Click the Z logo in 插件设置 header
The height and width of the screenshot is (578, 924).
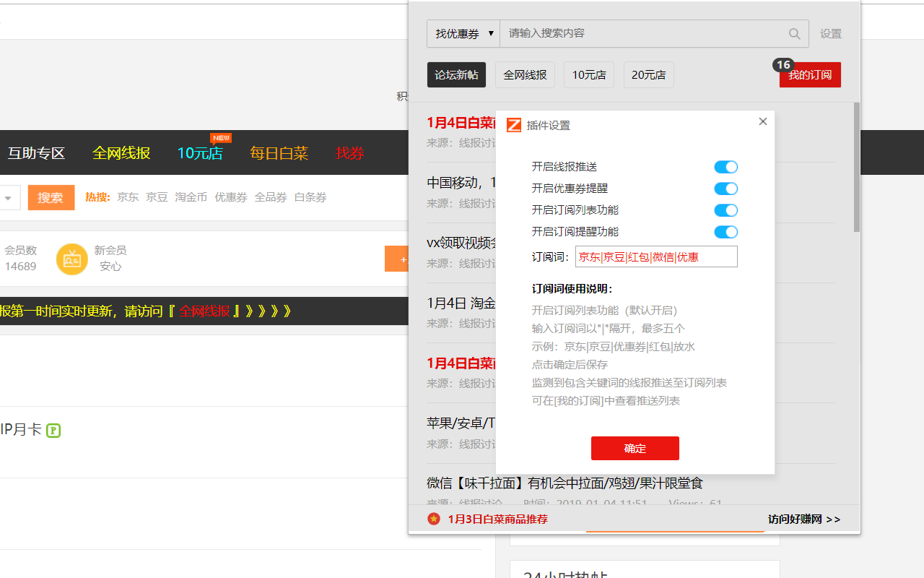point(514,125)
